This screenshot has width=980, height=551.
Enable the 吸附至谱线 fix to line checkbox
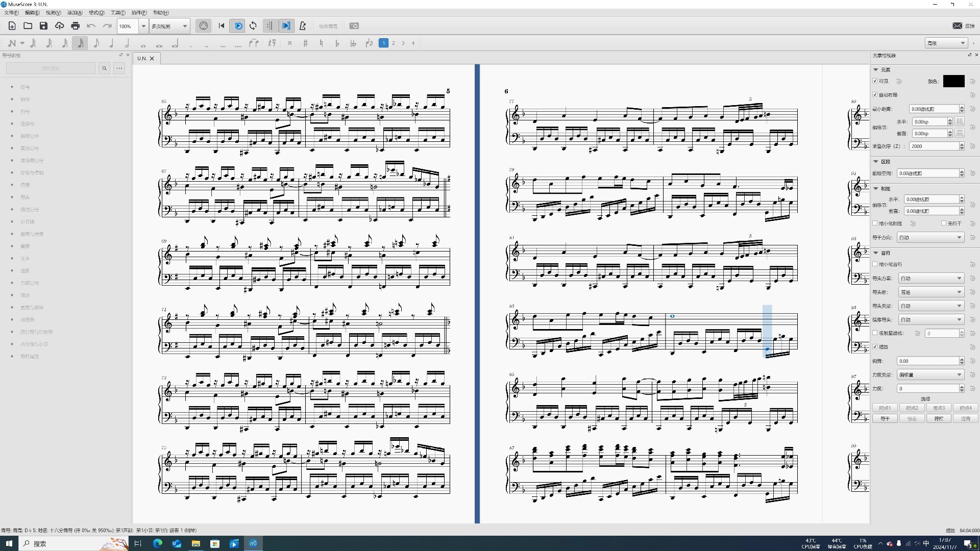tap(875, 333)
